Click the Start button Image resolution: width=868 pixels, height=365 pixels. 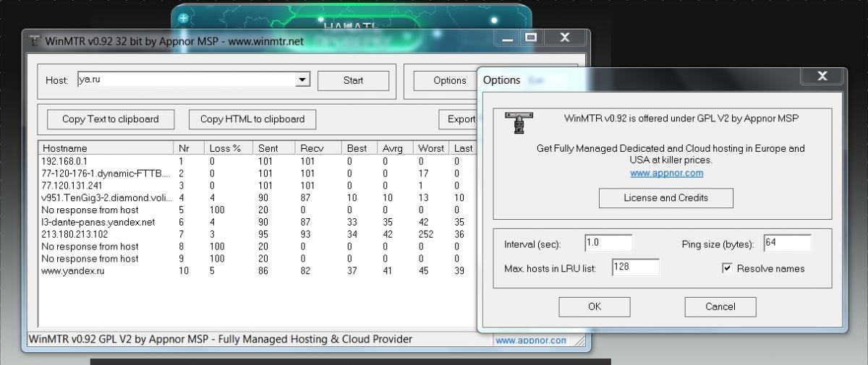click(x=353, y=80)
